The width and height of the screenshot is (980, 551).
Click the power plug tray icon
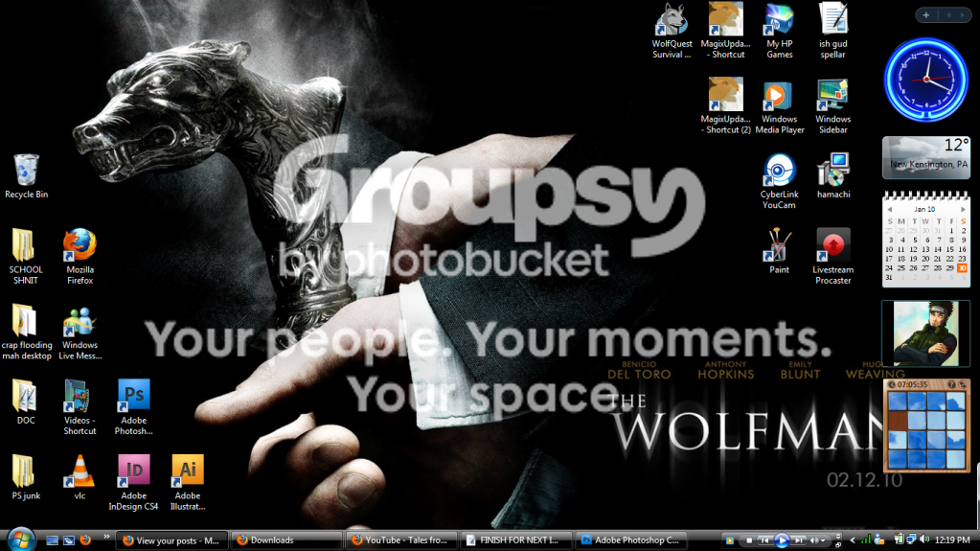(899, 540)
